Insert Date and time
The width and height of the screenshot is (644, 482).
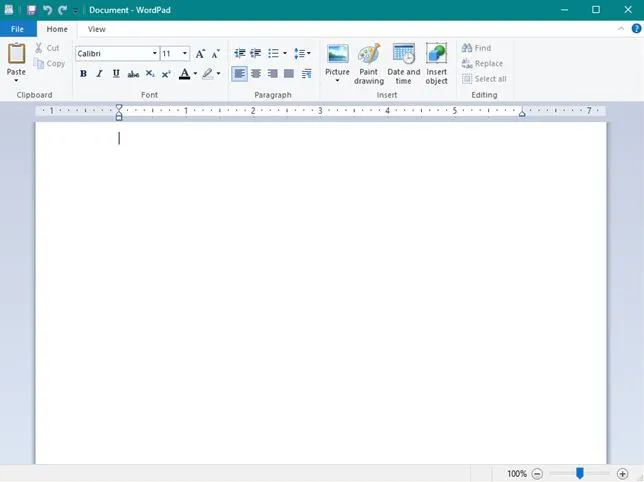coord(403,63)
